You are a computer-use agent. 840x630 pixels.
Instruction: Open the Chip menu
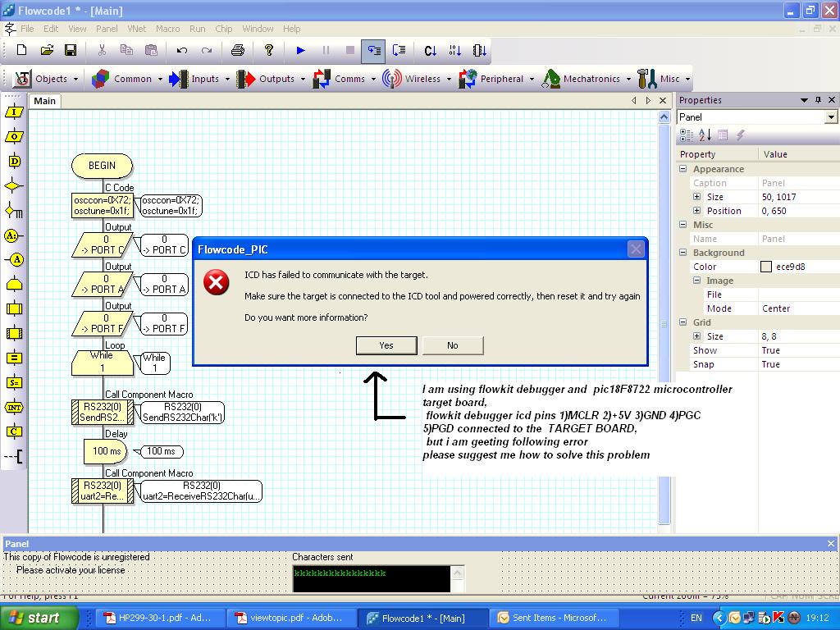(223, 29)
